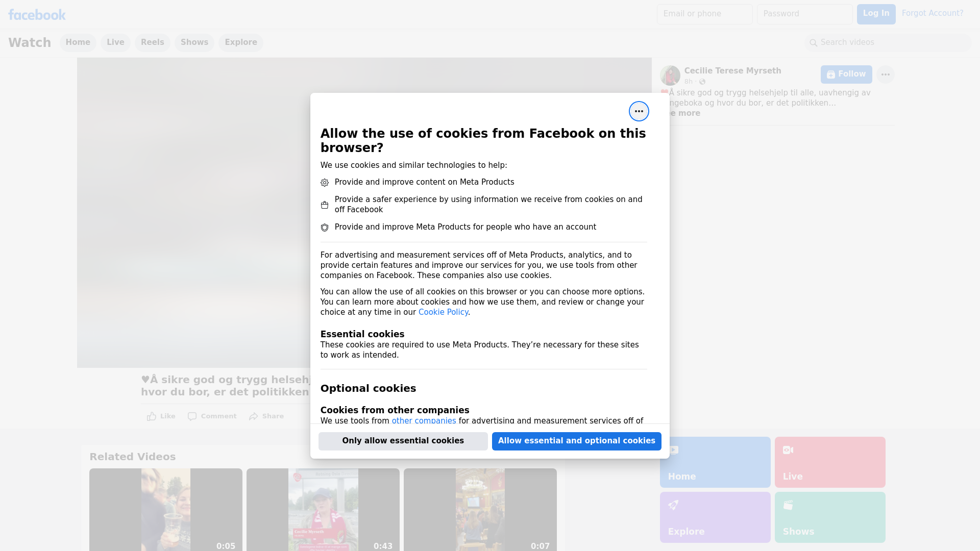Open the Explore tile with rocket icon
This screenshot has height=551, width=980.
click(x=715, y=517)
